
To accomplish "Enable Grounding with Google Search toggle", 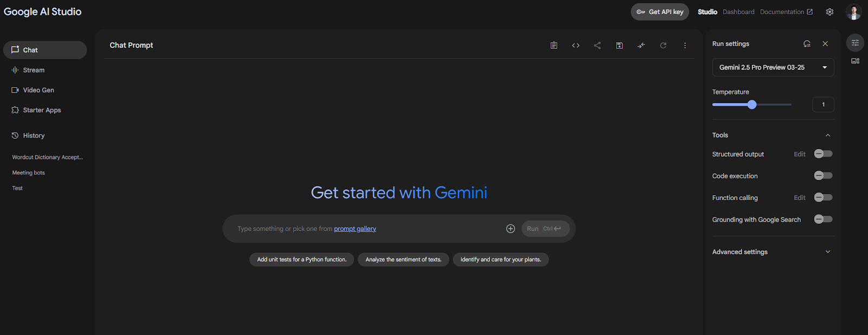I will click(x=823, y=219).
